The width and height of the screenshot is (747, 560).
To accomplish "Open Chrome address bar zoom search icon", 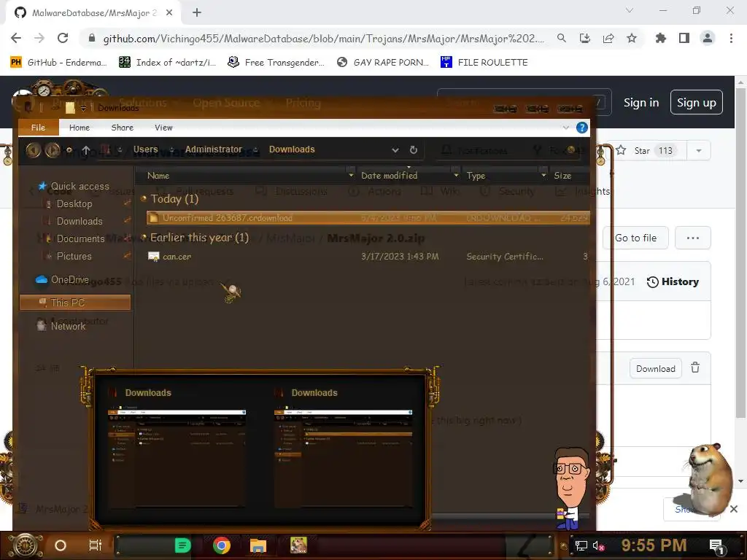I will (562, 38).
